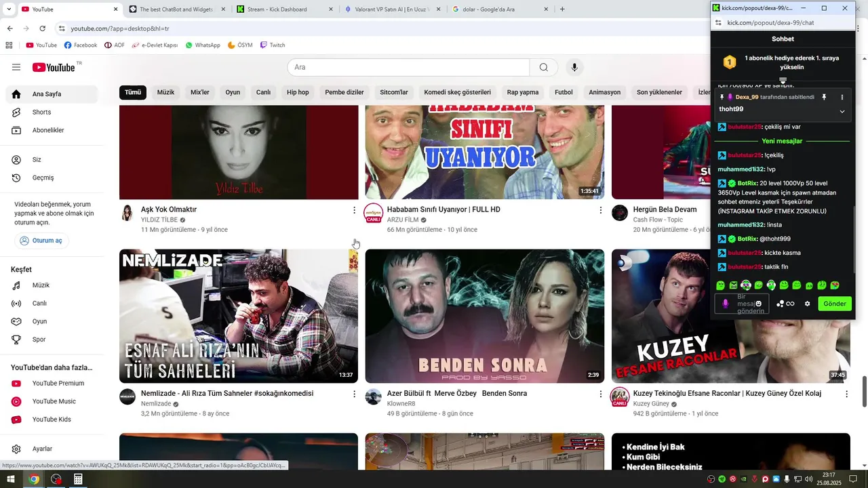The image size is (868, 488).
Task: Open Shorts from the sidebar
Action: pos(52,112)
